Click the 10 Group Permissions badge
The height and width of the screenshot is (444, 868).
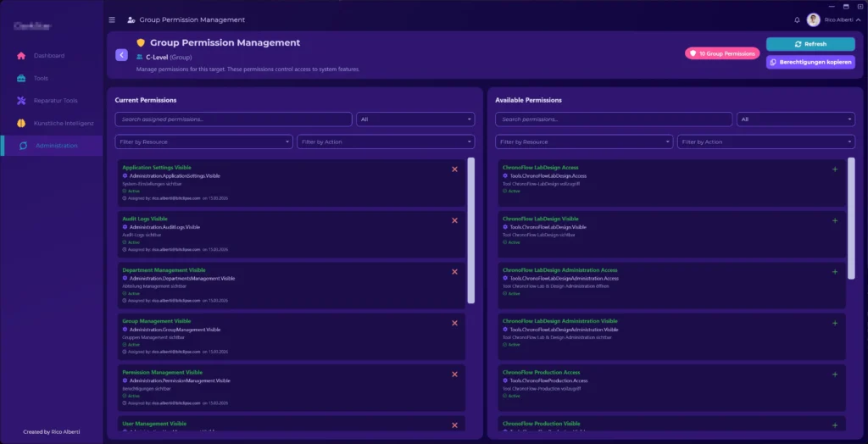pos(722,53)
